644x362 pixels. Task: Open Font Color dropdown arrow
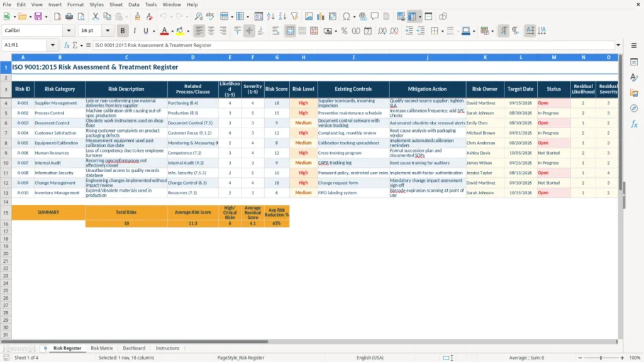(172, 31)
